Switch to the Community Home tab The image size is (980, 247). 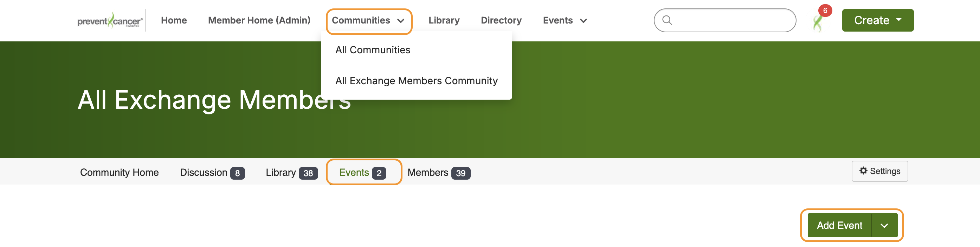coord(119,173)
